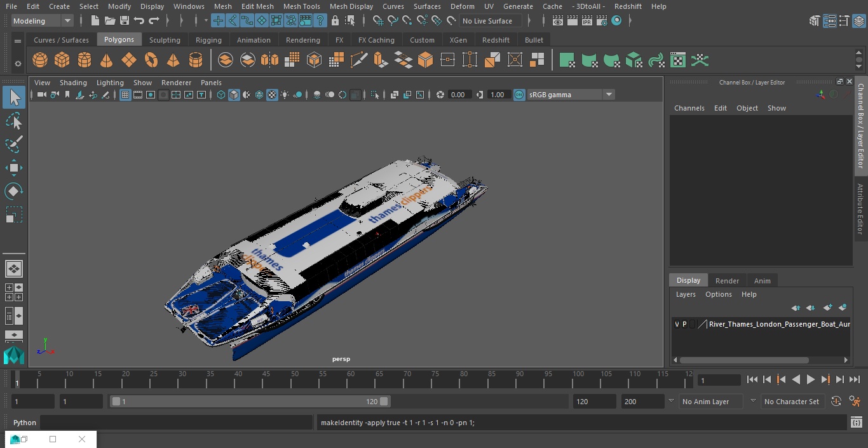Screen dimensions: 868x448
Task: Switch to the Rigging shelf tab
Action: pyautogui.click(x=208, y=39)
